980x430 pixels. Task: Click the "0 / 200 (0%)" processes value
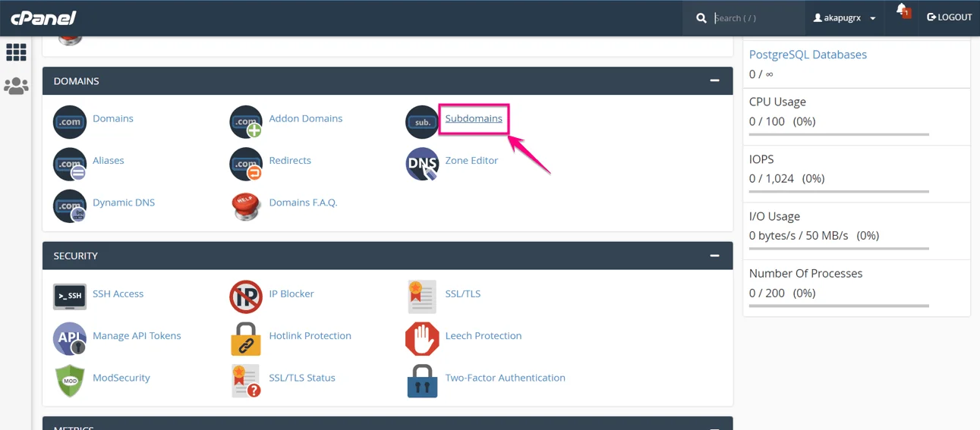pyautogui.click(x=782, y=293)
